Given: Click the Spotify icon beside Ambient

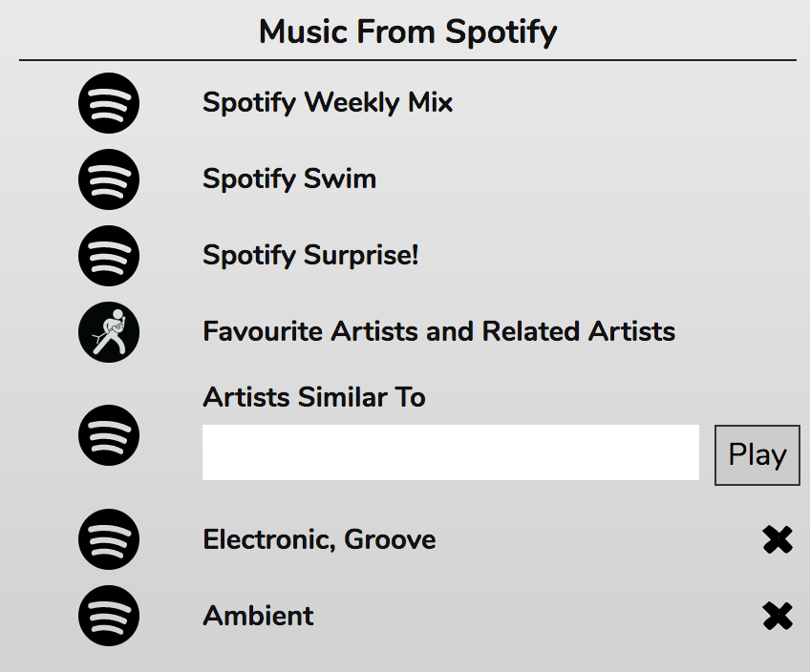Looking at the screenshot, I should pyautogui.click(x=109, y=616).
